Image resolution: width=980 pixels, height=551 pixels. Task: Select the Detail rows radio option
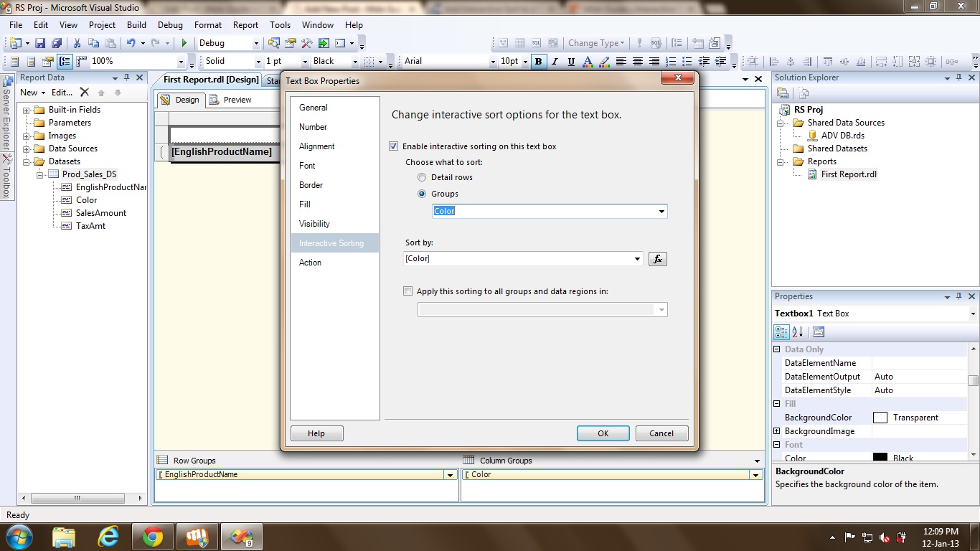tap(422, 177)
